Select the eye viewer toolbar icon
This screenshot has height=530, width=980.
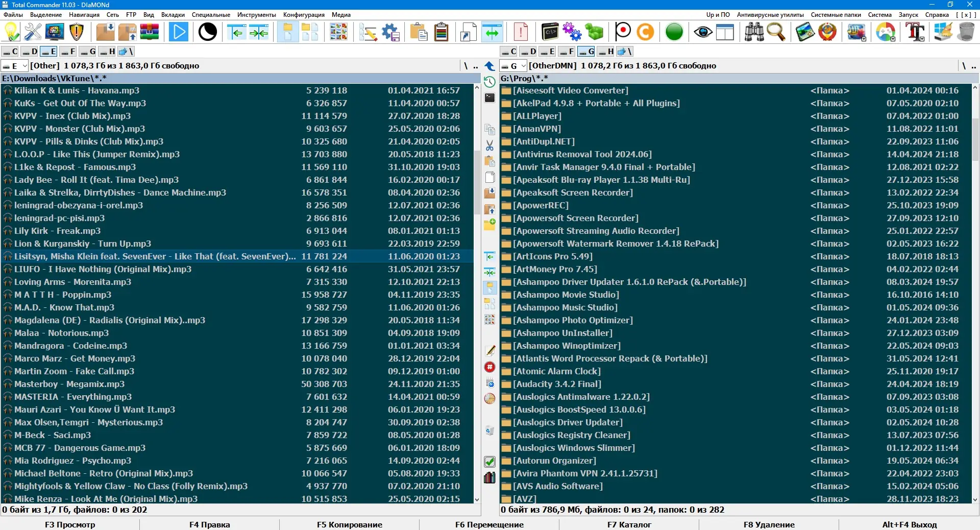(703, 32)
